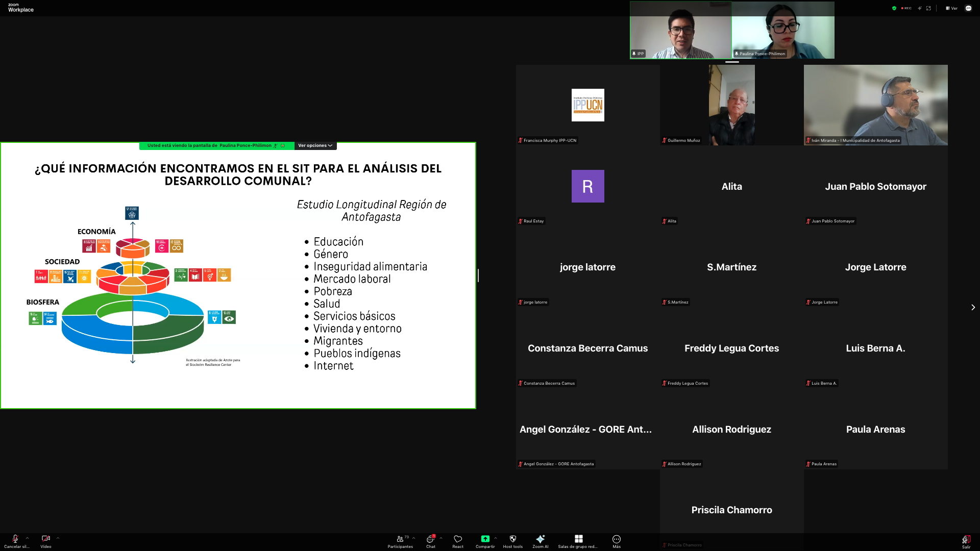Click the REC recording indicator
980x551 pixels.
tap(906, 8)
